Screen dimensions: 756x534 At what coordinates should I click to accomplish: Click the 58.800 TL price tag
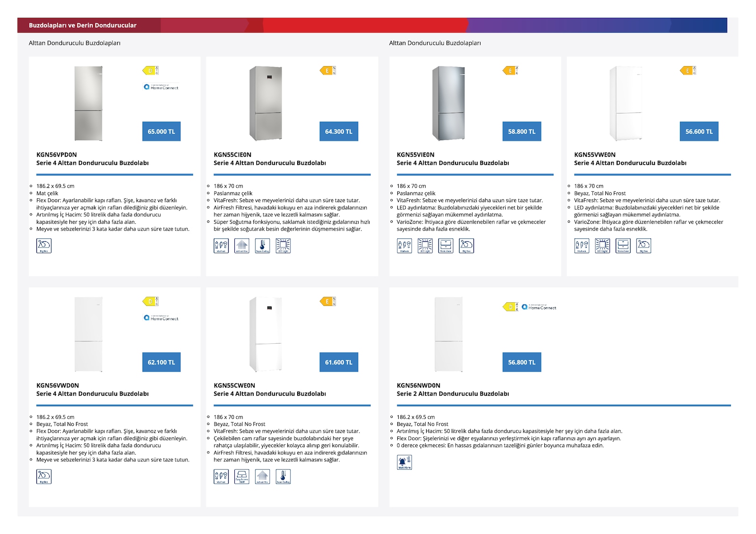522,131
